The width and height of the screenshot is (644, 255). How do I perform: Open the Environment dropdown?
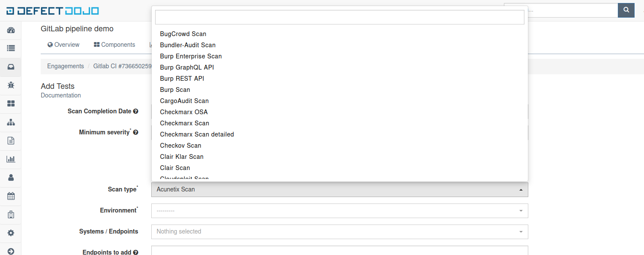[339, 210]
